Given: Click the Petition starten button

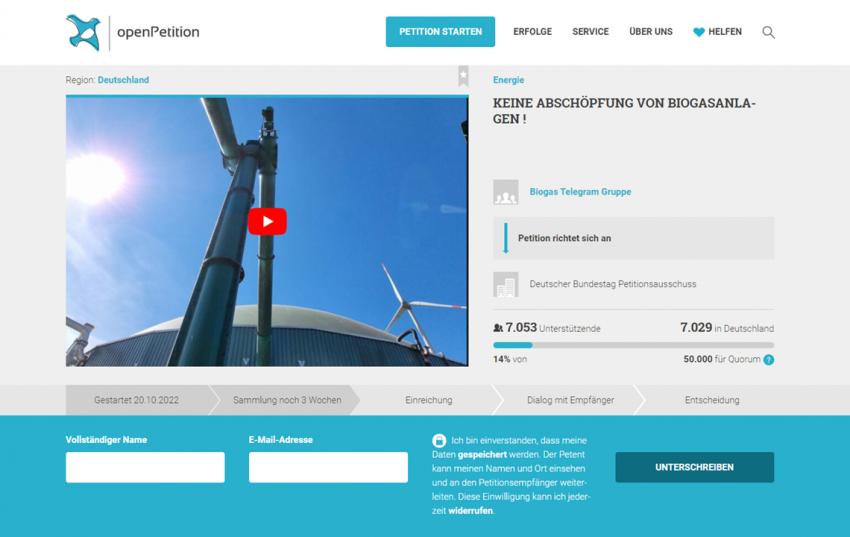Looking at the screenshot, I should (440, 32).
